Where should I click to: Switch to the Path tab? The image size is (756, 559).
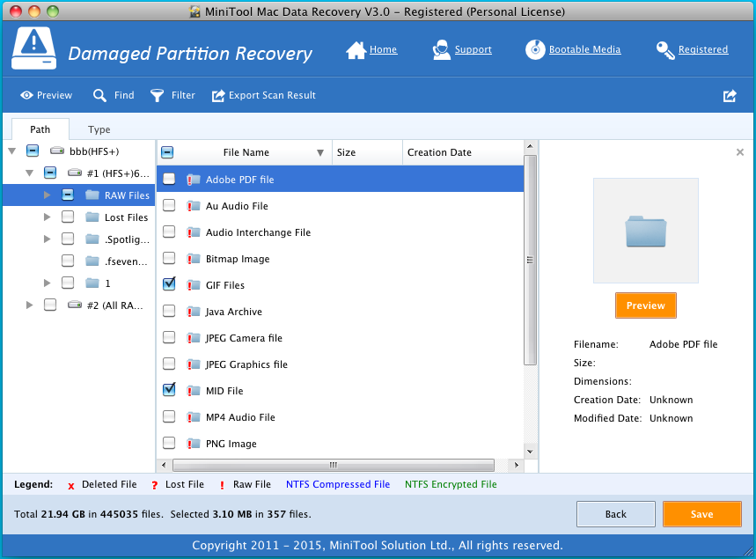click(40, 129)
